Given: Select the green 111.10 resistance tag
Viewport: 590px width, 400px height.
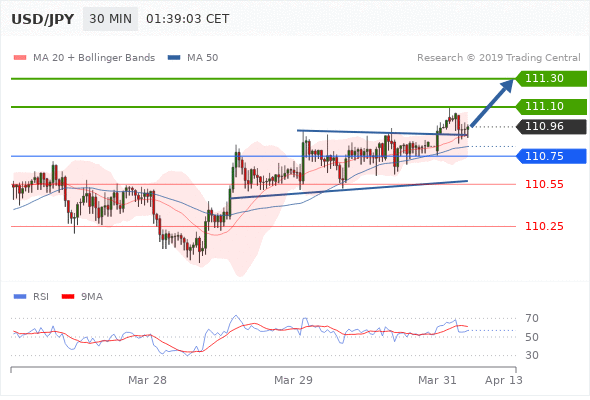Looking at the screenshot, I should point(551,106).
